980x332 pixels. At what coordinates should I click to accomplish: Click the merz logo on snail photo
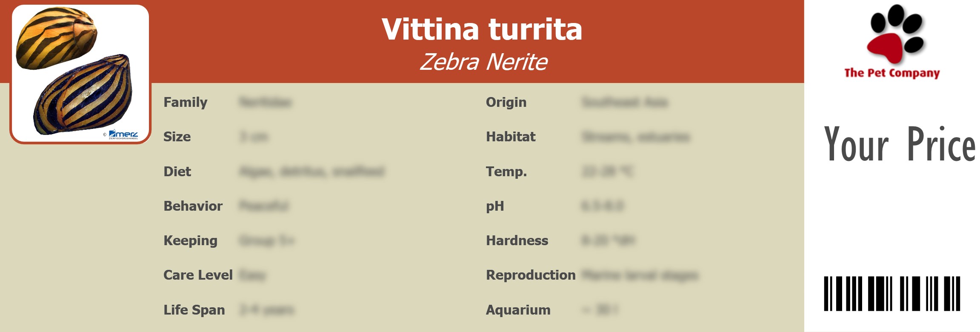click(x=123, y=135)
